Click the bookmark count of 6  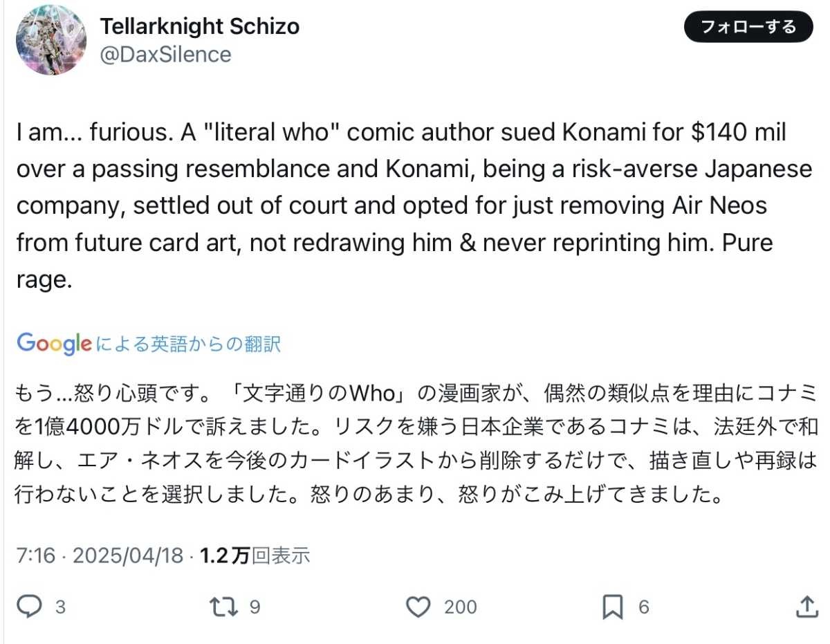click(x=644, y=607)
